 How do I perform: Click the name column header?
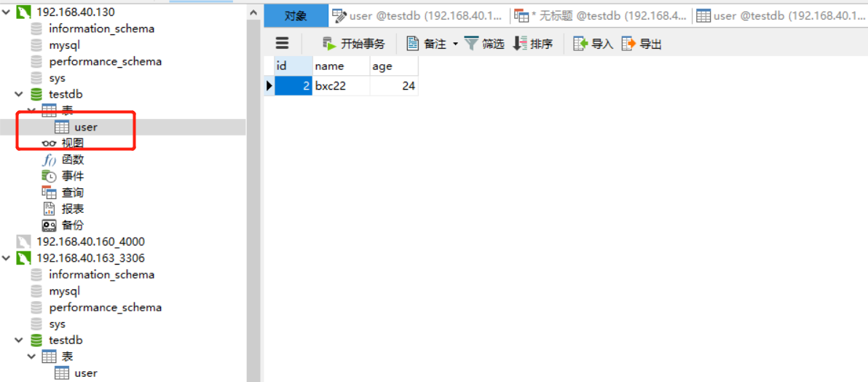tap(342, 66)
